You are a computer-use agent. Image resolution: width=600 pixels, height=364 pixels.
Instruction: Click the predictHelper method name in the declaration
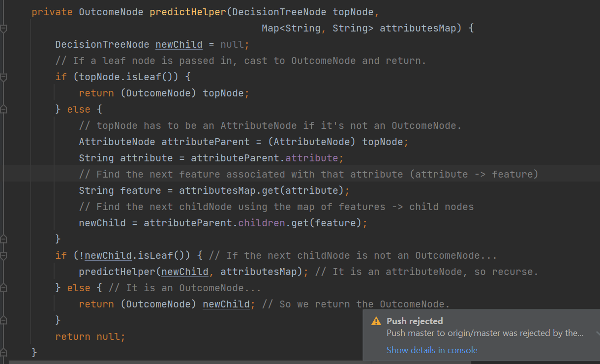click(187, 12)
